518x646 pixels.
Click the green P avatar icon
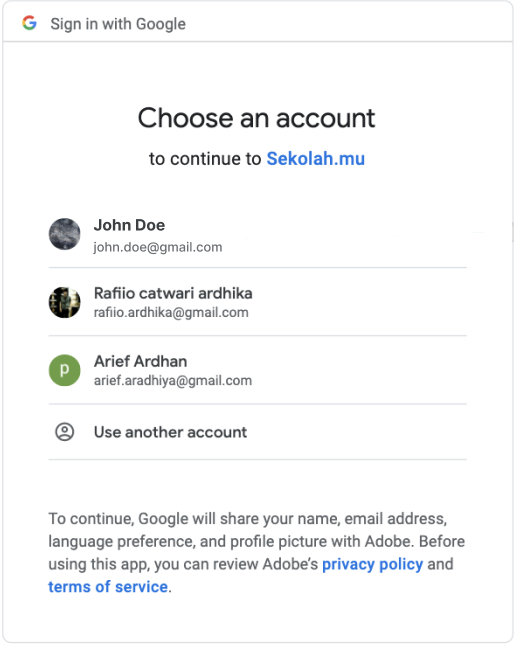(x=65, y=370)
